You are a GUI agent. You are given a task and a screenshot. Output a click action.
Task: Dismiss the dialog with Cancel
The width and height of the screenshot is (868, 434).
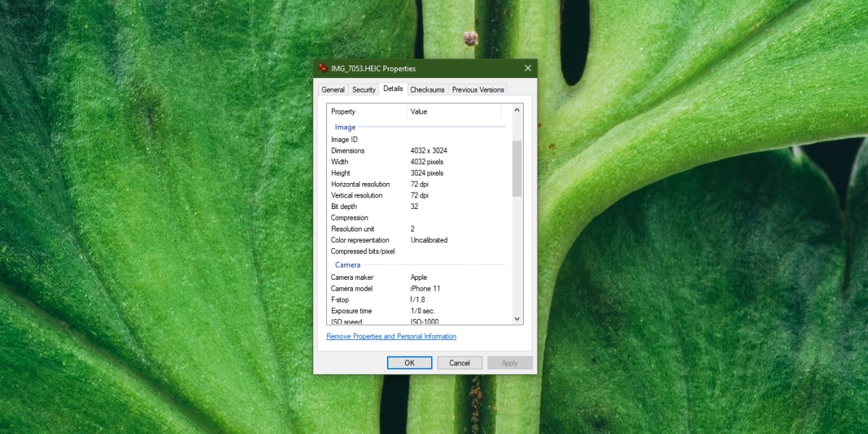(x=459, y=362)
